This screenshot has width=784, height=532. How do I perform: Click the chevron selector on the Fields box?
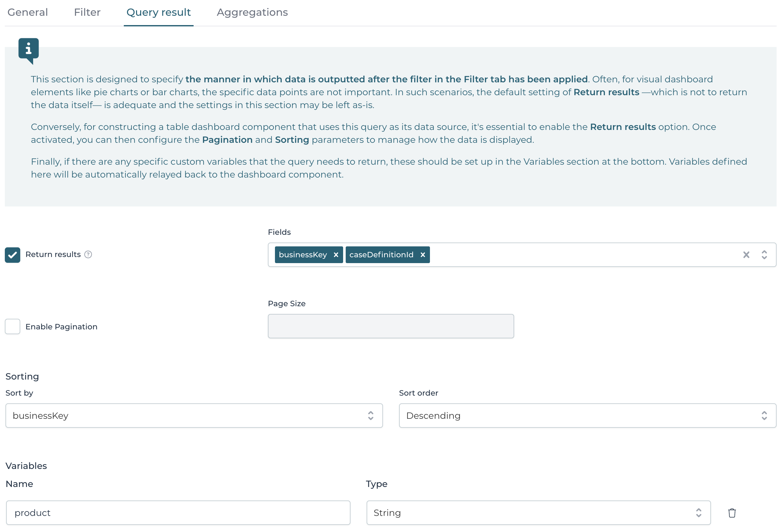pos(764,255)
